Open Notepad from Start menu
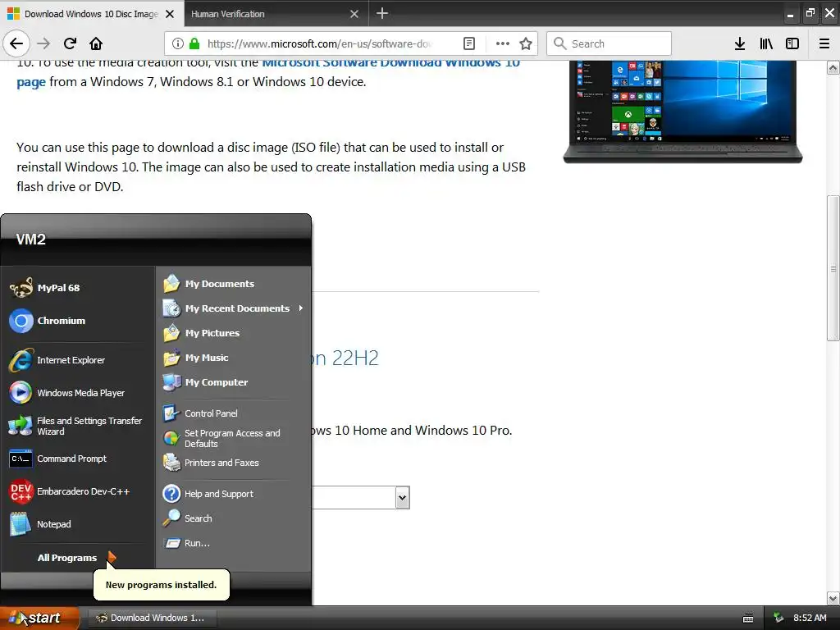Viewport: 840px width, 630px height. point(78,524)
